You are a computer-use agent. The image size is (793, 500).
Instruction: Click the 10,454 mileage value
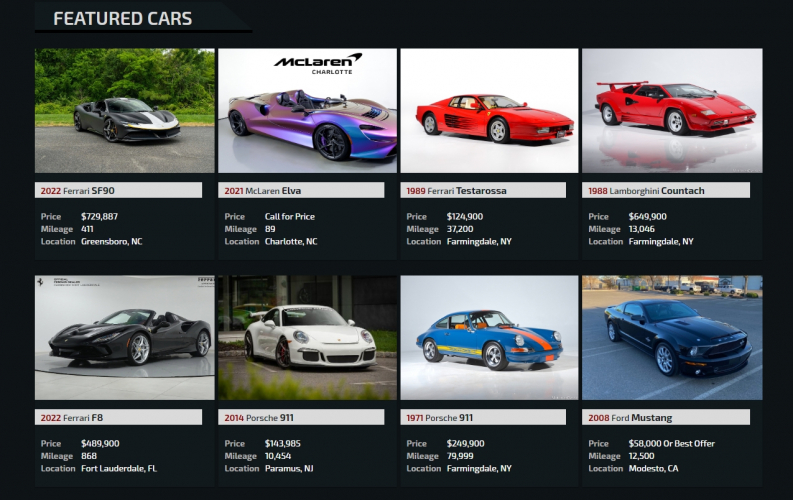click(278, 456)
